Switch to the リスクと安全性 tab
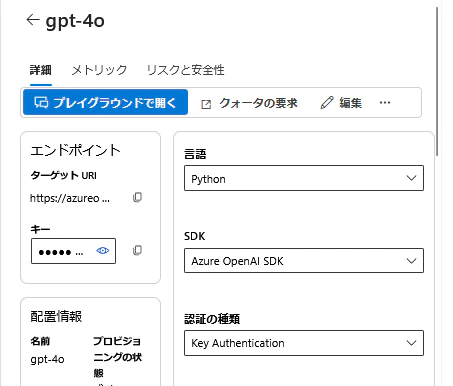This screenshot has width=453, height=386. click(185, 70)
